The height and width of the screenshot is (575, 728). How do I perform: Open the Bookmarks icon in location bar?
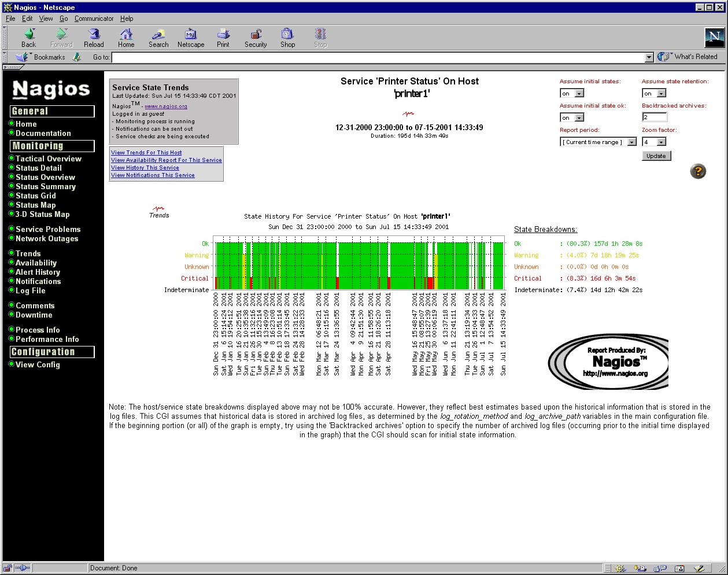pyautogui.click(x=23, y=57)
